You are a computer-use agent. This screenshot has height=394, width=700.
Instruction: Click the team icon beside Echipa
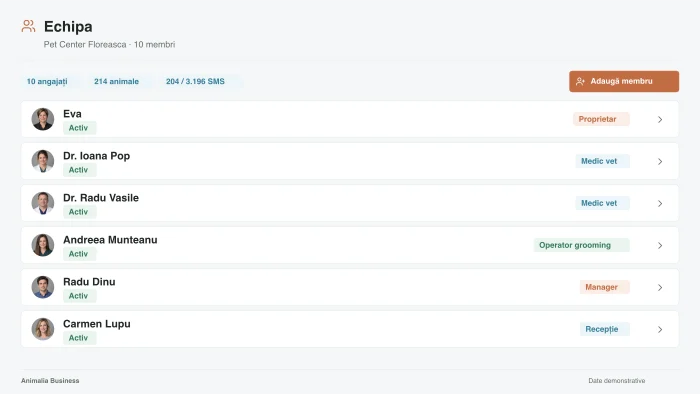click(28, 26)
